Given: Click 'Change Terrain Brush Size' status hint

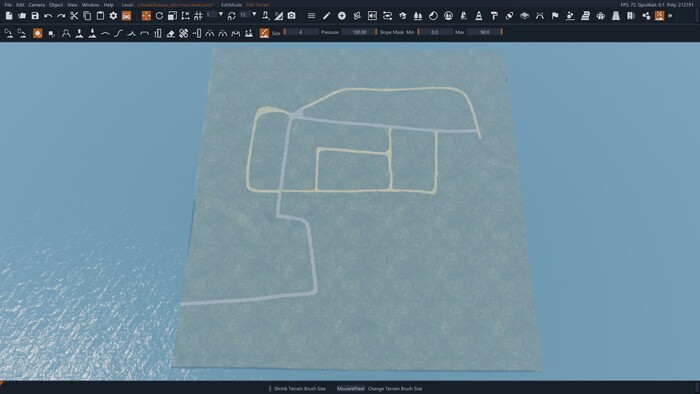Looking at the screenshot, I should tap(395, 389).
